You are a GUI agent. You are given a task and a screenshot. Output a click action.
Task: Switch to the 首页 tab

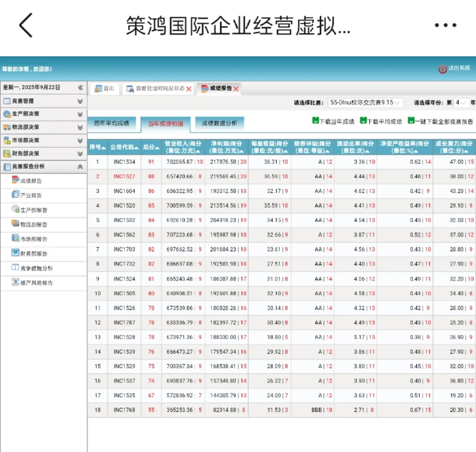(104, 89)
